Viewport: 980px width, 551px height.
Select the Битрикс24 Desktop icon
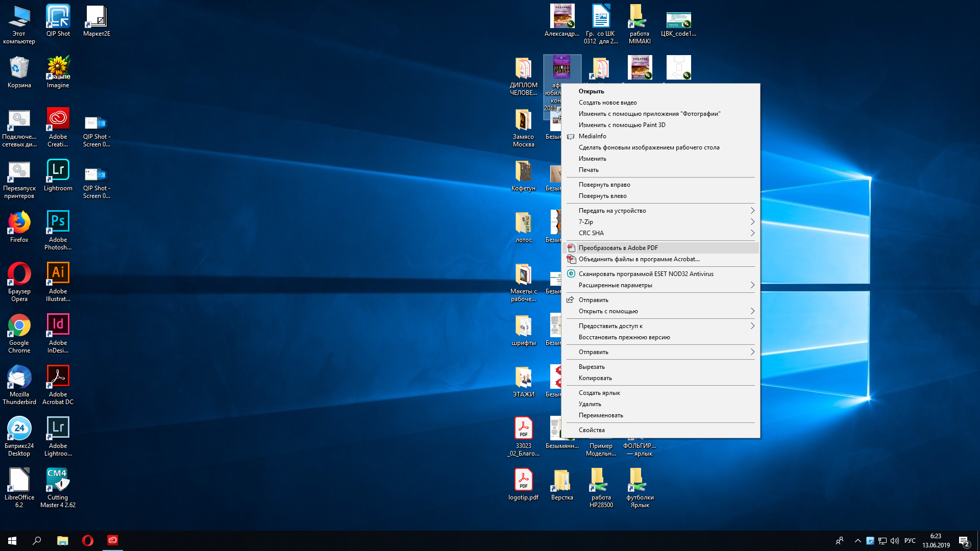19,437
